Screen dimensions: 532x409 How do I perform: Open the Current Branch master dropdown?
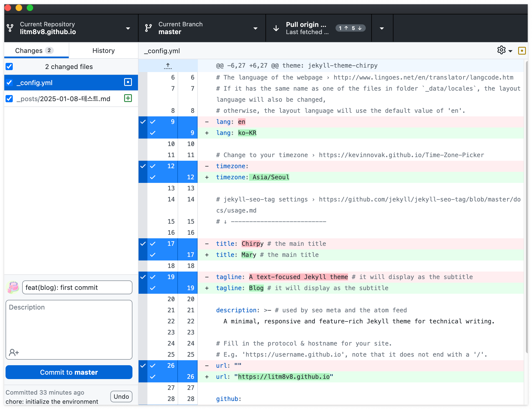point(202,28)
